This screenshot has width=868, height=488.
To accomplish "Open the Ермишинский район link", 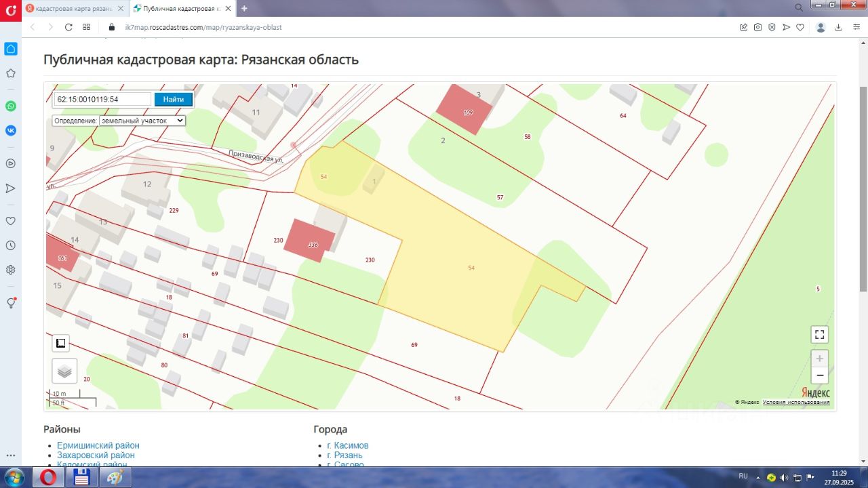I will point(98,445).
